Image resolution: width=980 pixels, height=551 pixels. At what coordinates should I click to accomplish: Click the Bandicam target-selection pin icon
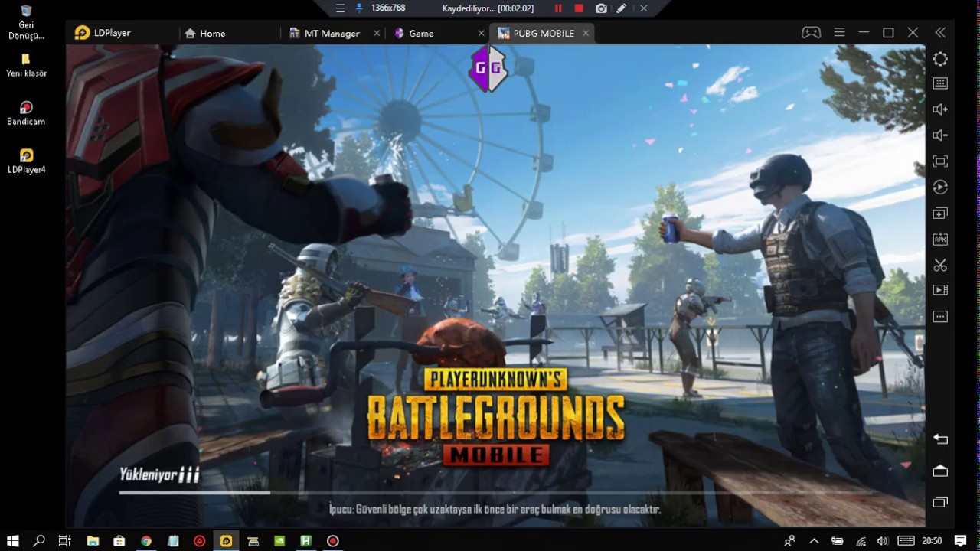[x=360, y=8]
